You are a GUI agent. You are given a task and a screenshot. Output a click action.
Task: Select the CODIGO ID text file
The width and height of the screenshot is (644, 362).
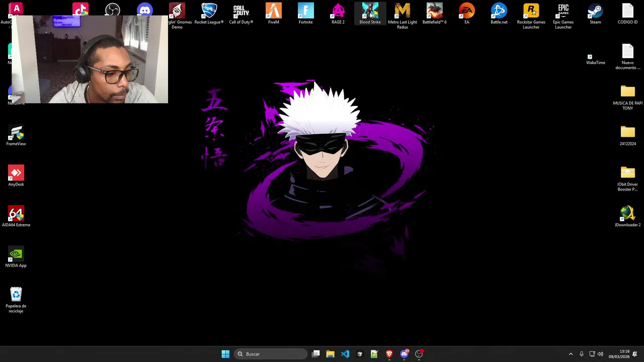(628, 14)
